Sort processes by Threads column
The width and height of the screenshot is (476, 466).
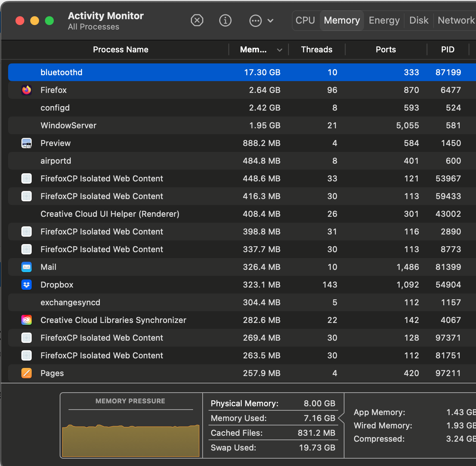tap(316, 49)
